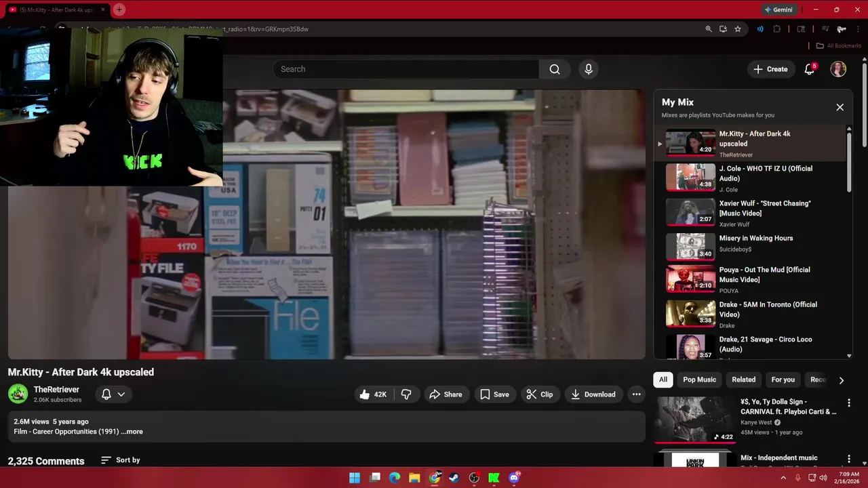
Task: Open the Extensions puzzle icon
Action: tap(777, 29)
